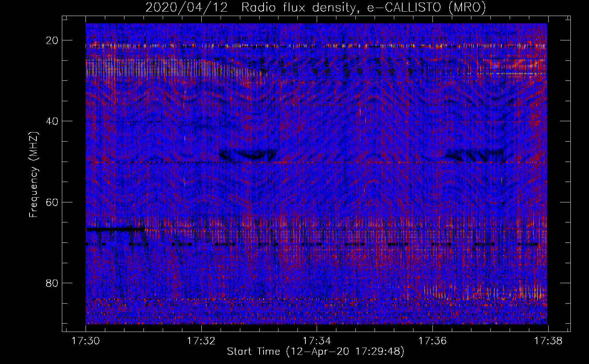
Task: Click the 17:34 time tick label
Action: click(x=317, y=341)
